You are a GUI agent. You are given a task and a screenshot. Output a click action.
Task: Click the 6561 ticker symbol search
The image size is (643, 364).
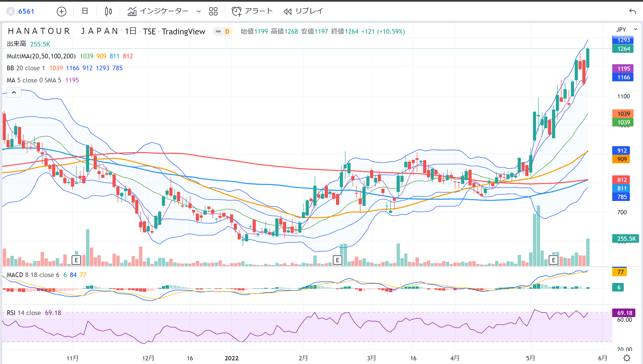coord(26,11)
